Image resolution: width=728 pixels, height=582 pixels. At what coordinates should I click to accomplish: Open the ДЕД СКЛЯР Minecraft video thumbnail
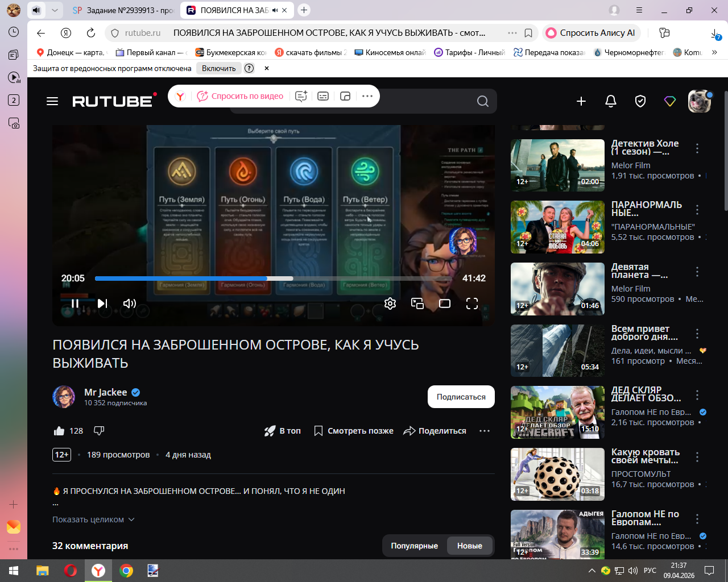point(557,412)
